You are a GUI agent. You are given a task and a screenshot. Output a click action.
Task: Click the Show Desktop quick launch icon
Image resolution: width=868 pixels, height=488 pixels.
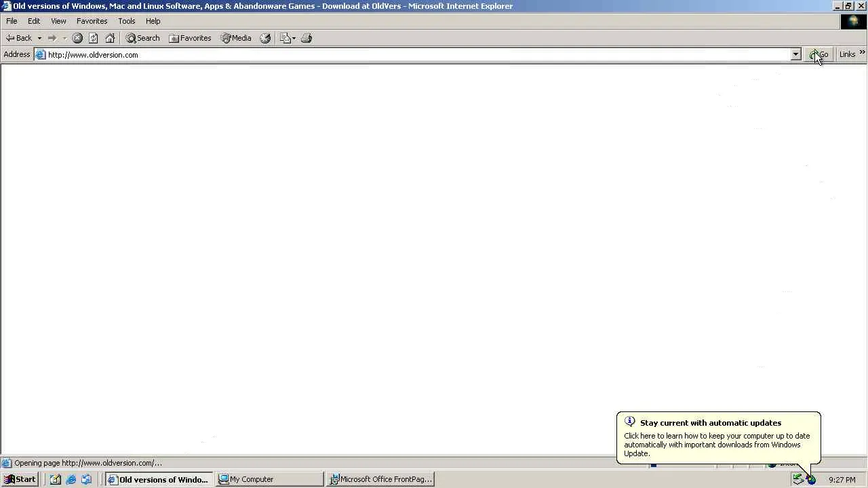tap(56, 479)
